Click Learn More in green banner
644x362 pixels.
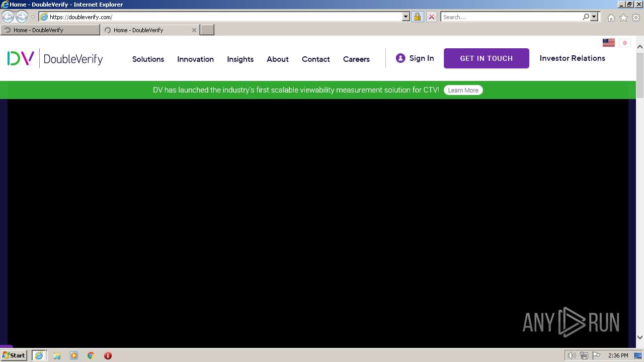(463, 90)
